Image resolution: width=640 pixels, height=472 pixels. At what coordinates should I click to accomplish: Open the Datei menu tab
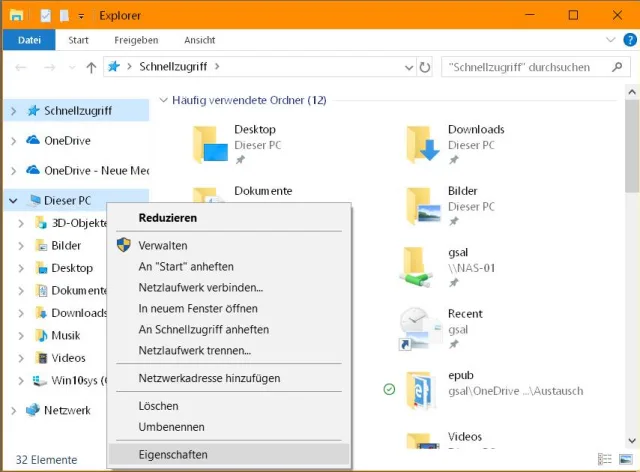[29, 40]
